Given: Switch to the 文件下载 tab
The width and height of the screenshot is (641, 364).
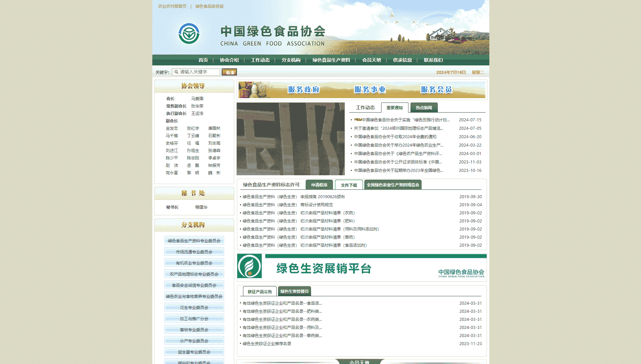Looking at the screenshot, I should (x=349, y=185).
